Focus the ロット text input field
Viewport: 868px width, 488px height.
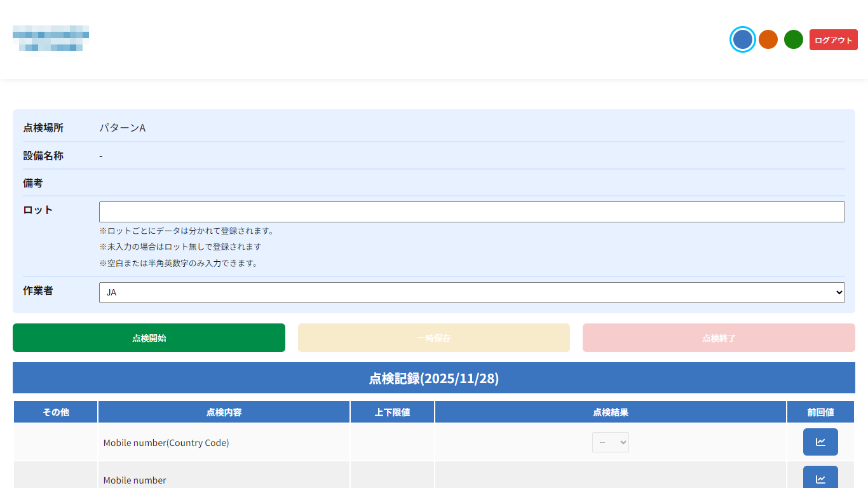click(471, 212)
